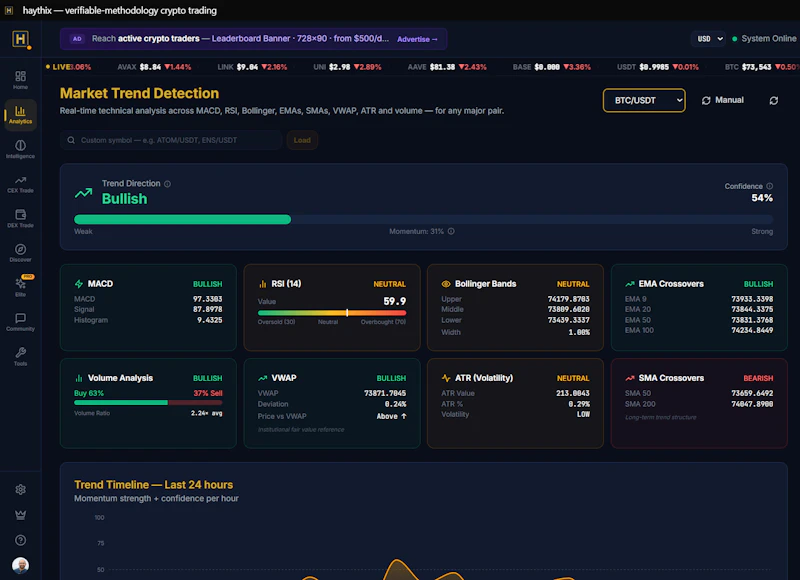
Task: Toggle the Manual refresh mode button
Action: click(x=722, y=100)
